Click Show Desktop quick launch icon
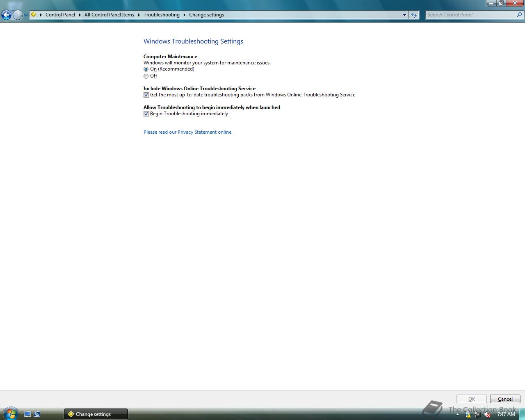This screenshot has height=420, width=525. (x=27, y=414)
